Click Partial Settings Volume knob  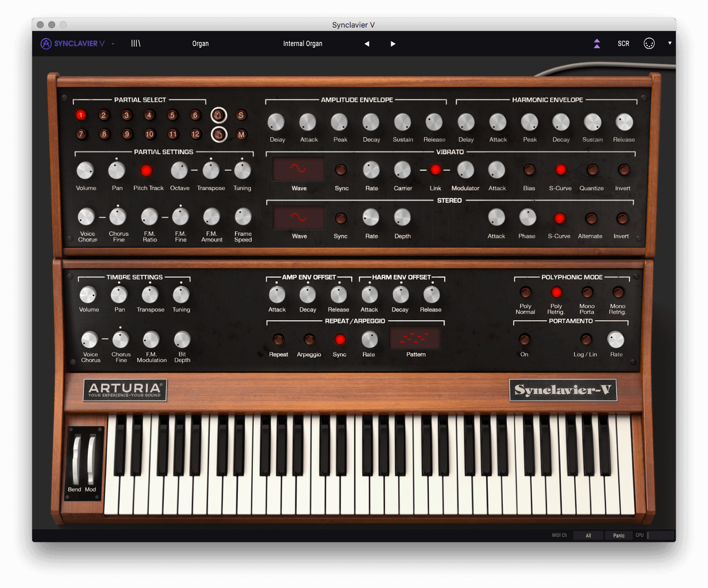(x=85, y=170)
